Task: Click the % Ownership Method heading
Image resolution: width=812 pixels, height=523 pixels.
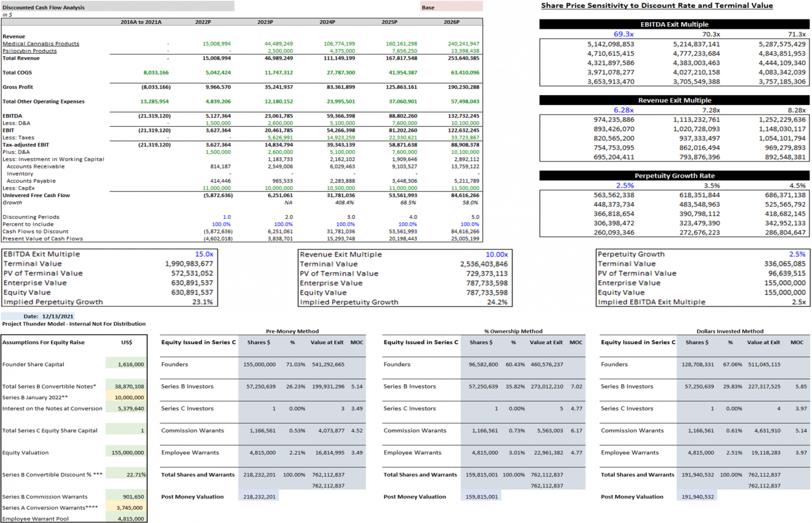Action: coord(513,331)
